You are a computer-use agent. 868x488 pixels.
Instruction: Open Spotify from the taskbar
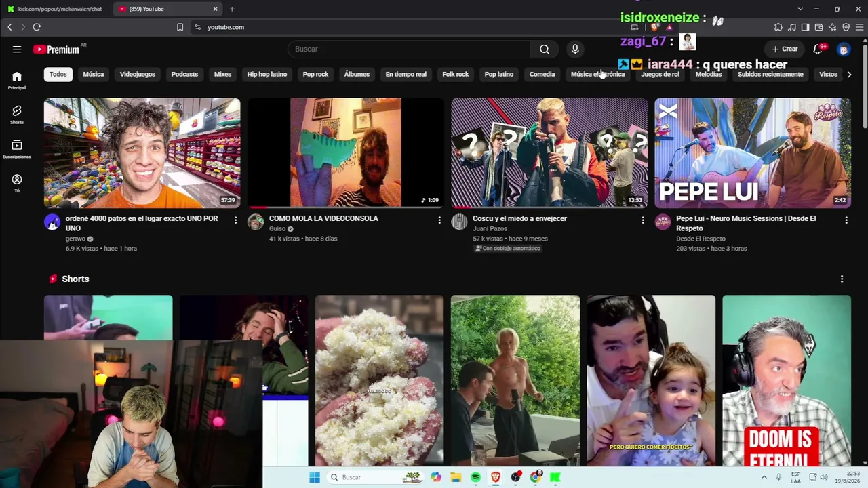[475, 477]
